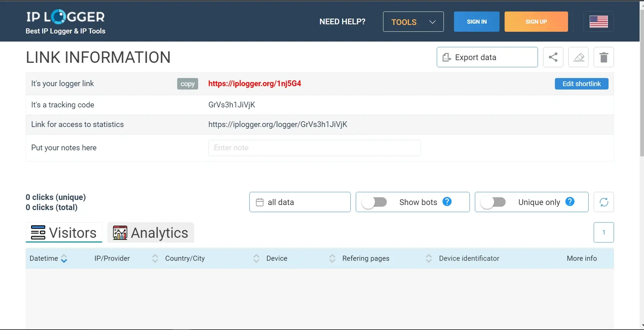Image resolution: width=644 pixels, height=330 pixels.
Task: Click the 0 clicks (total) text
Action: pos(52,207)
